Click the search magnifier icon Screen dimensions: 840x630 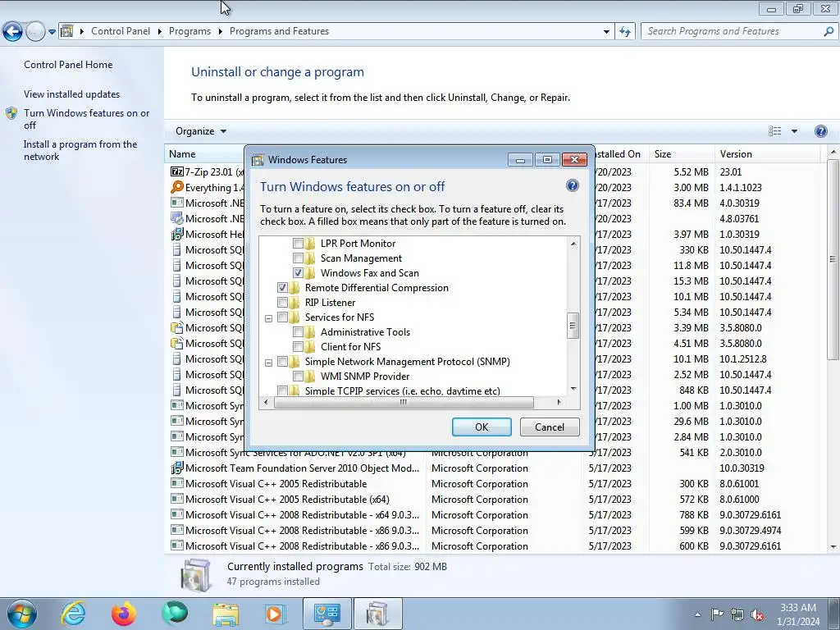pos(829,32)
